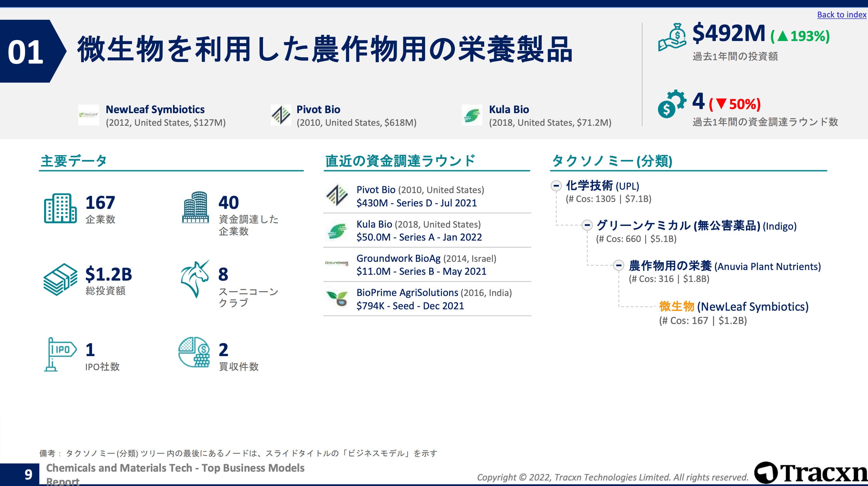Open BioPrime AgriSolutions seed round entry

click(x=410, y=306)
